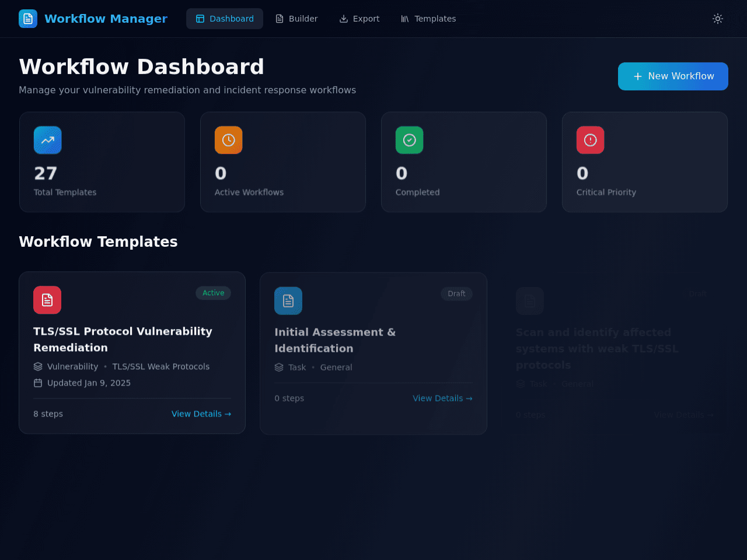Click the 27 Total Templates count
747x560 pixels.
pyautogui.click(x=46, y=173)
